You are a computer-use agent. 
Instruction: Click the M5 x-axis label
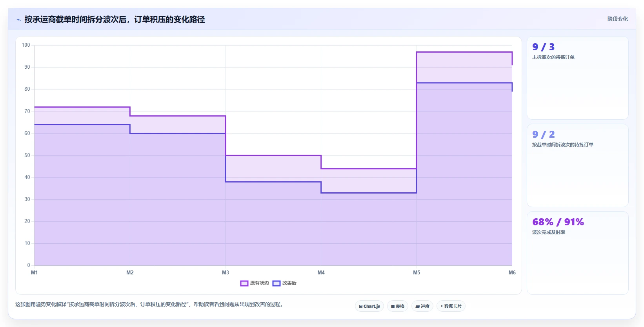(x=417, y=272)
